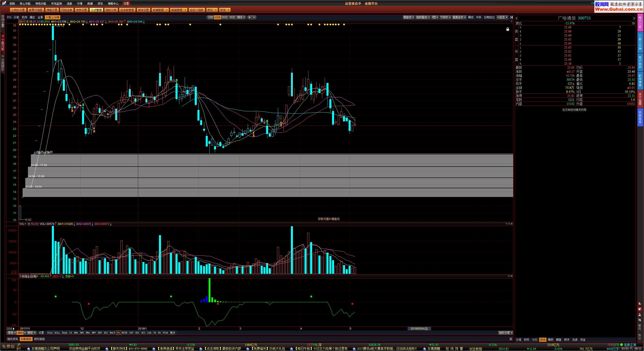Open the 实战体系 side tab

pyautogui.click(x=640, y=117)
